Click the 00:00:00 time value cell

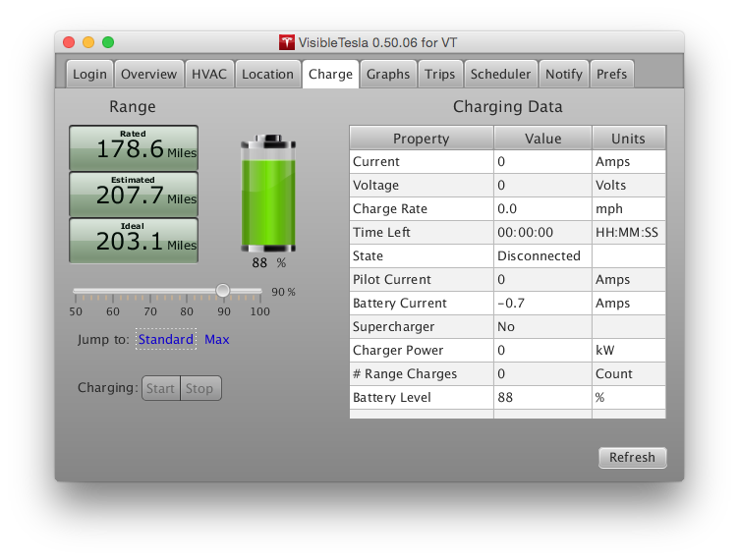542,232
